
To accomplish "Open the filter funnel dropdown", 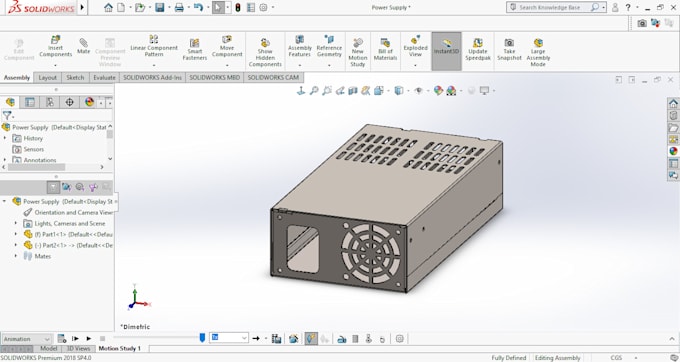I will click(x=8, y=115).
